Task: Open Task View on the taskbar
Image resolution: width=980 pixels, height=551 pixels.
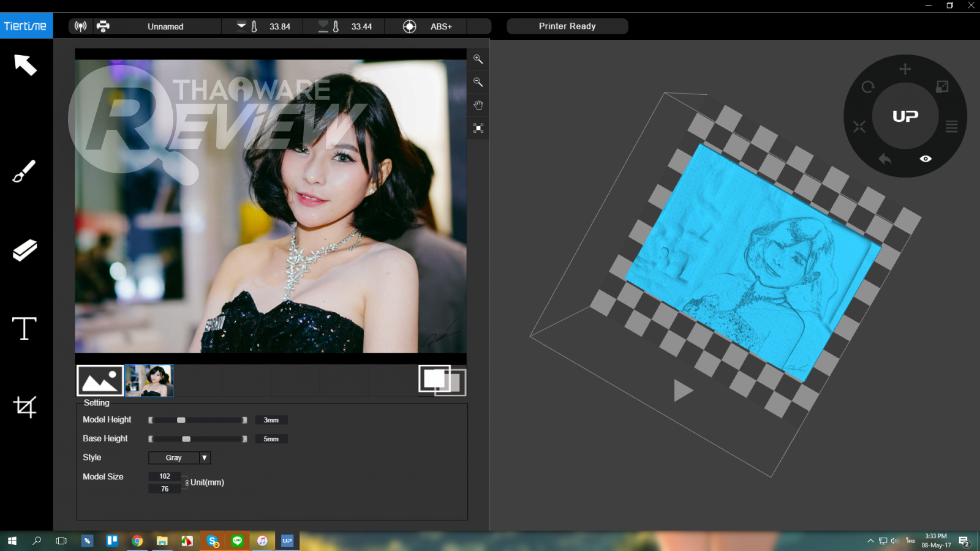Action: [x=61, y=541]
